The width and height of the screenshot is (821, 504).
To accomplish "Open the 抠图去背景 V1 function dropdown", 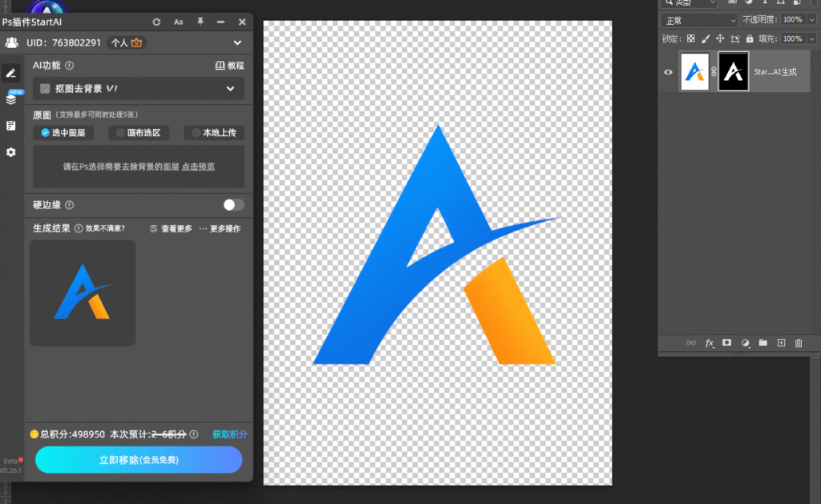I will [x=139, y=89].
